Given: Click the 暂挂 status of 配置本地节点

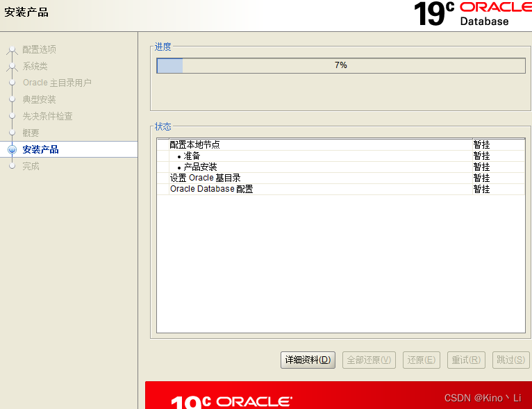Looking at the screenshot, I should tap(481, 145).
